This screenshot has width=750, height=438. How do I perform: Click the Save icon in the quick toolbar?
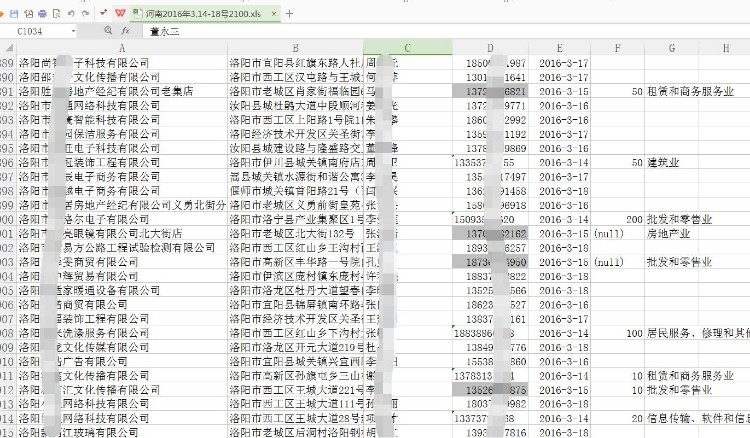(x=14, y=14)
